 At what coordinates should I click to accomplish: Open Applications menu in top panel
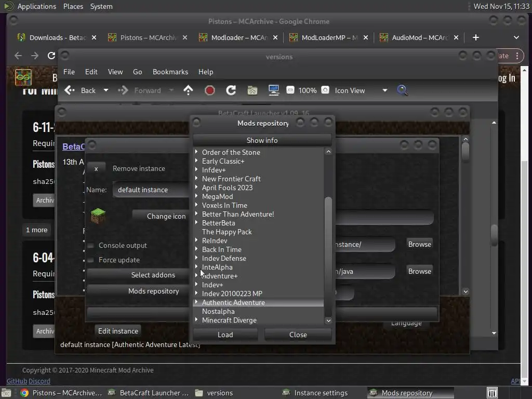pyautogui.click(x=37, y=6)
